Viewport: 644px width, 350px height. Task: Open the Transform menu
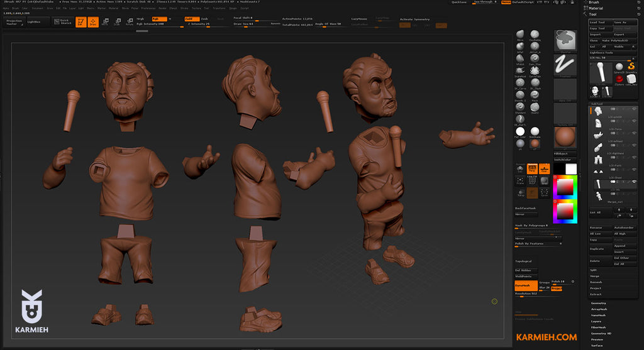(218, 8)
